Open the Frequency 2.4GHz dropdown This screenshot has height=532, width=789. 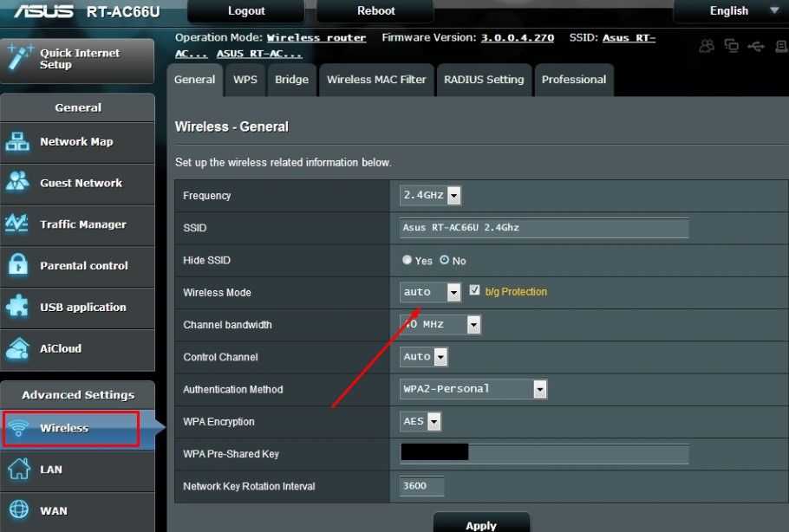(430, 196)
